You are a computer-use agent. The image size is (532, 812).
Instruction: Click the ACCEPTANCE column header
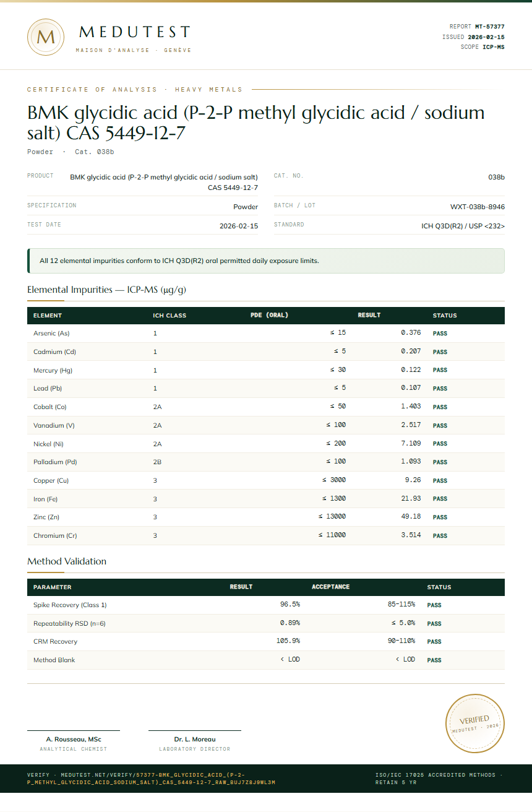330,587
